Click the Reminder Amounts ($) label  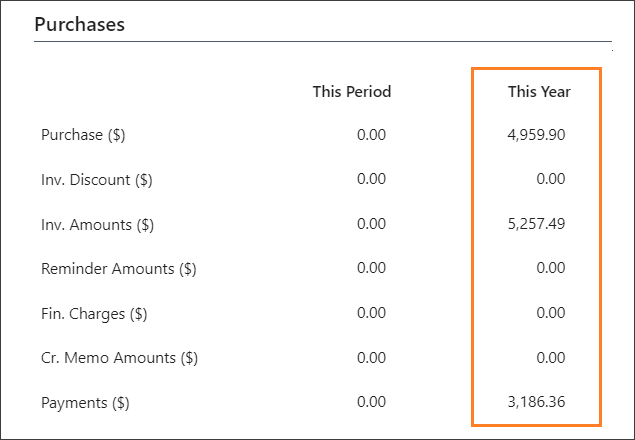click(x=119, y=269)
